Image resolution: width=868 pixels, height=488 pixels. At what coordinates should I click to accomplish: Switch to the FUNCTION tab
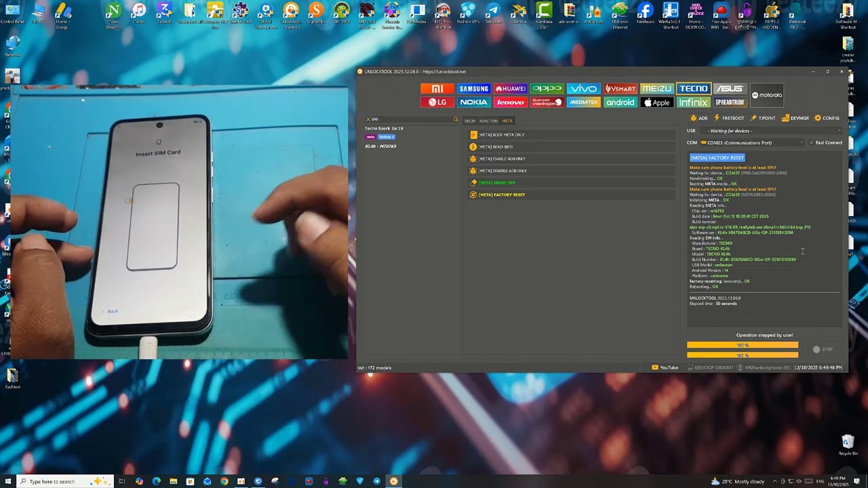tap(488, 121)
